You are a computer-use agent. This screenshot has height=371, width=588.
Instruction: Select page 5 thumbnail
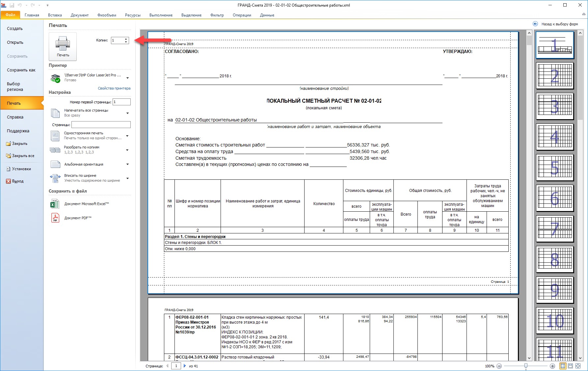coord(555,167)
